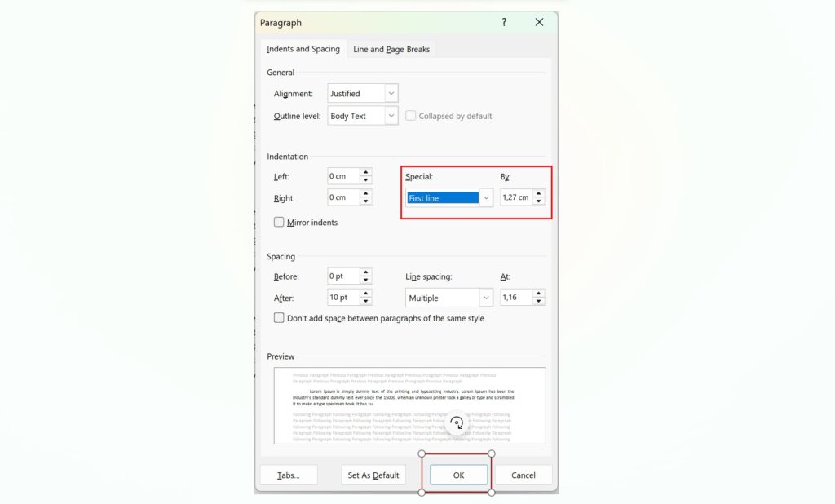
Task: Increase Left indent with up arrow
Action: [x=366, y=172]
